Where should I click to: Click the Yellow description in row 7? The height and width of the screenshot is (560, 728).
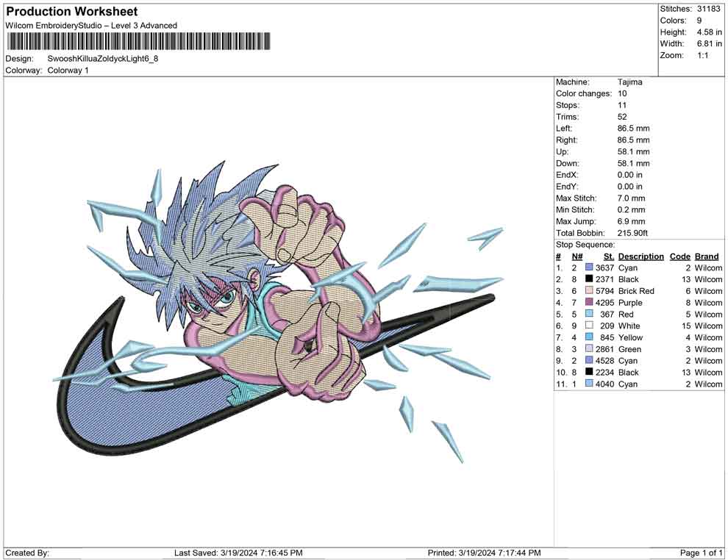(630, 337)
